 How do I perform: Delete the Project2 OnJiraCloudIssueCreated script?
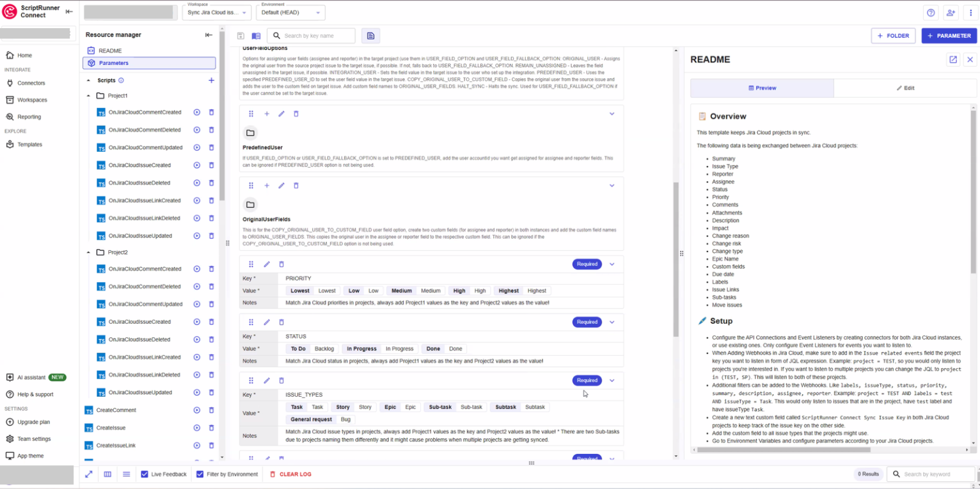[x=212, y=322]
